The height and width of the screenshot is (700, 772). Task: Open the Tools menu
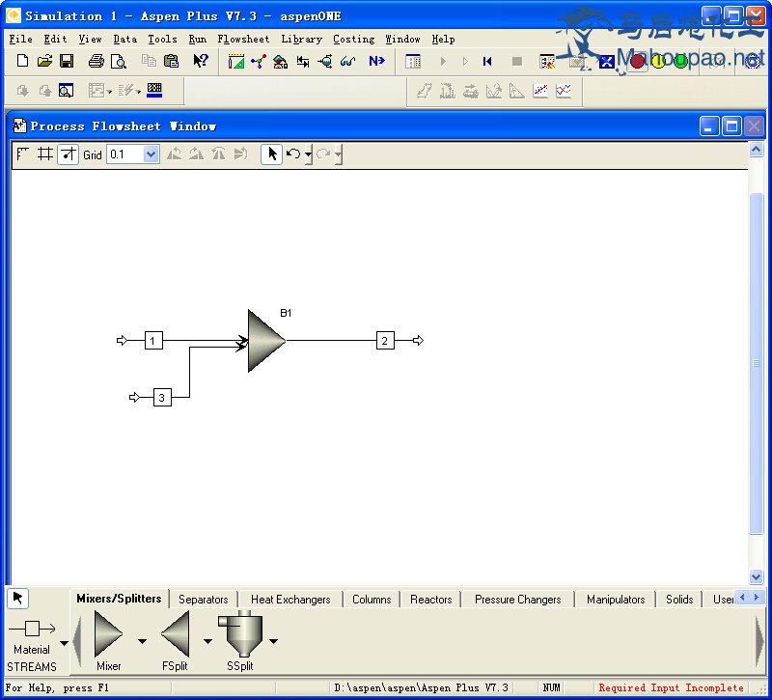click(162, 39)
